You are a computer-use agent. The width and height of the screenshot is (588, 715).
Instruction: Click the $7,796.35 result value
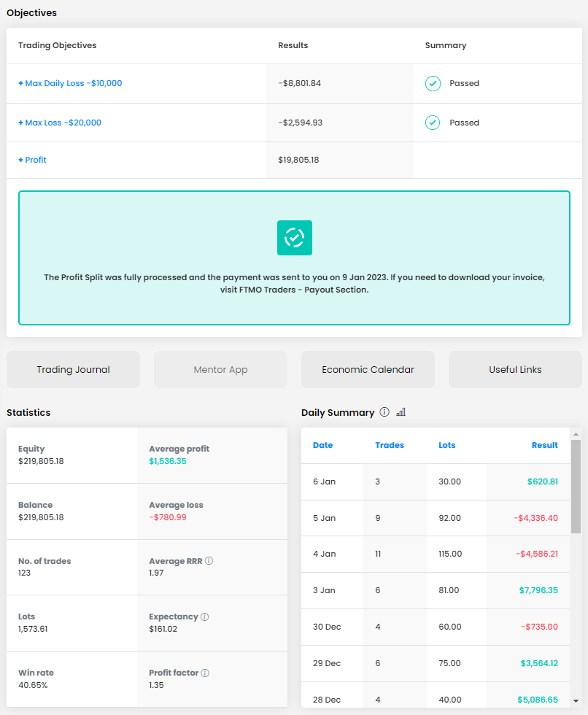[538, 590]
